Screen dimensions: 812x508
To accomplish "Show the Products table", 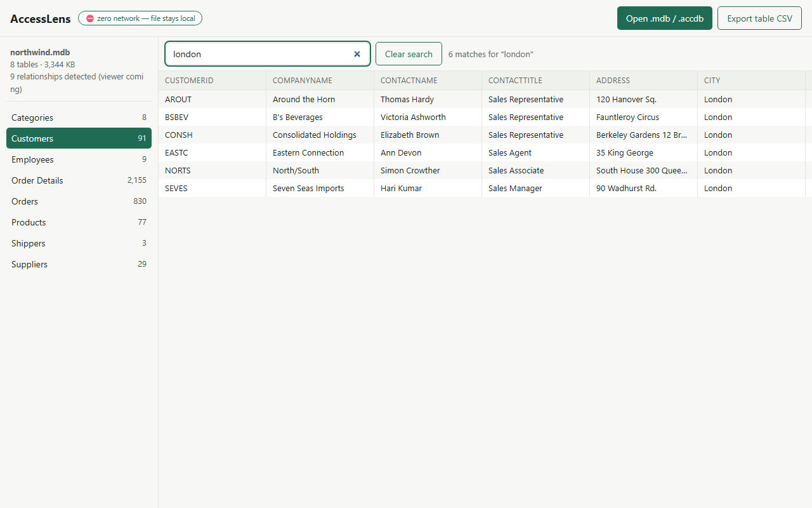I will (x=79, y=222).
